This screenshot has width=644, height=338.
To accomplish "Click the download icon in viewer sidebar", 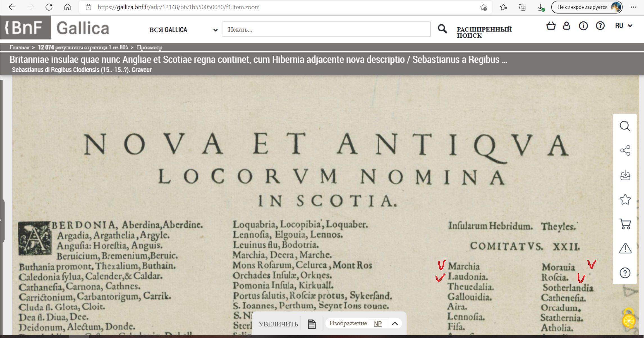I will click(x=625, y=175).
